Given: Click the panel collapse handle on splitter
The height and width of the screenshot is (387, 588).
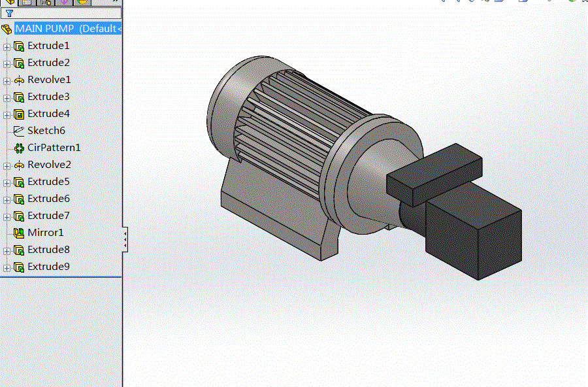Looking at the screenshot, I should 125,239.
